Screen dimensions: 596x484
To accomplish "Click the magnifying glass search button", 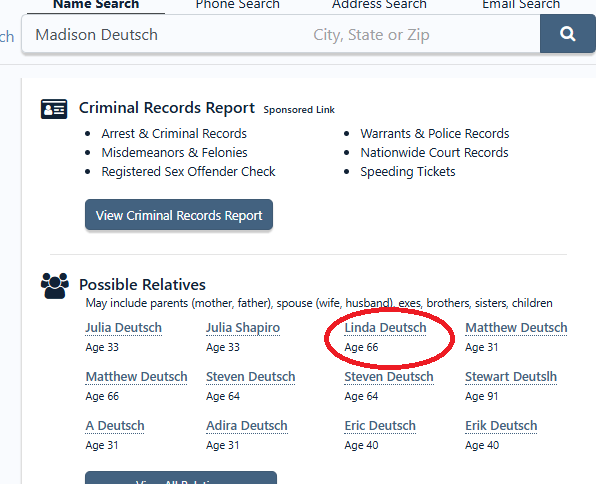I will click(567, 34).
